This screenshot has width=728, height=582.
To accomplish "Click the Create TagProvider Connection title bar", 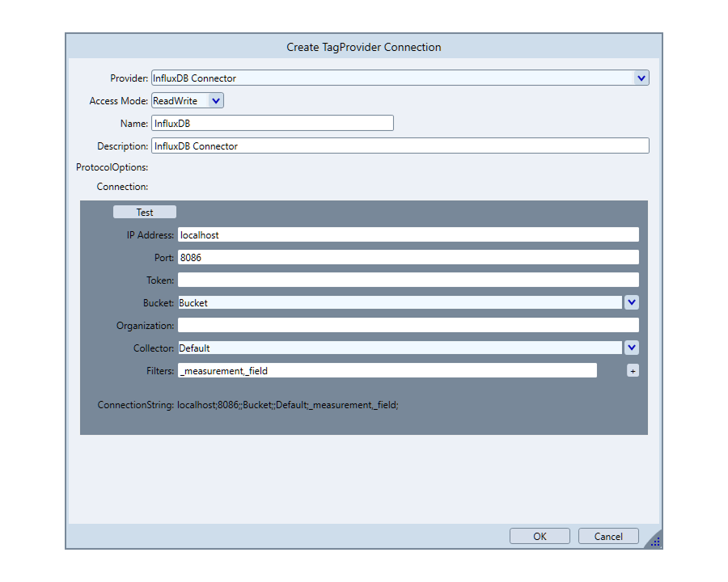I will (x=364, y=47).
